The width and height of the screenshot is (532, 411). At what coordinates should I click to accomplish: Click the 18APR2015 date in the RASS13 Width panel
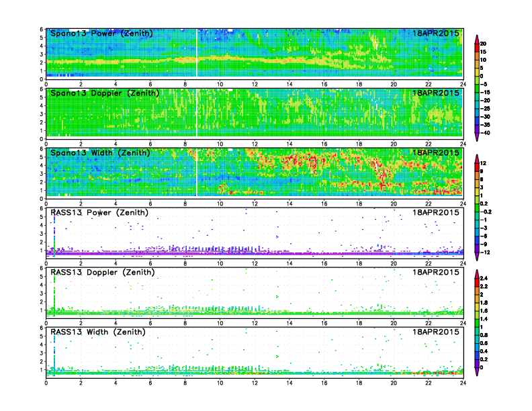[436, 332]
